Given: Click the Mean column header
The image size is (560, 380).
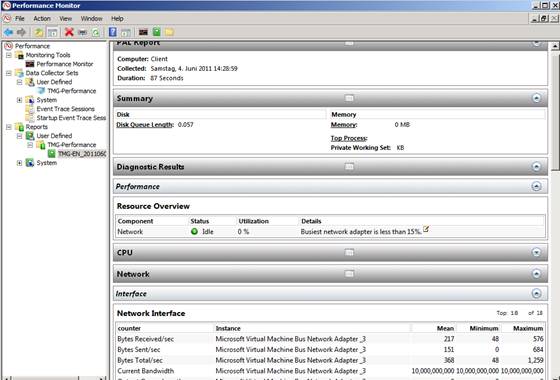Looking at the screenshot, I should 445,328.
